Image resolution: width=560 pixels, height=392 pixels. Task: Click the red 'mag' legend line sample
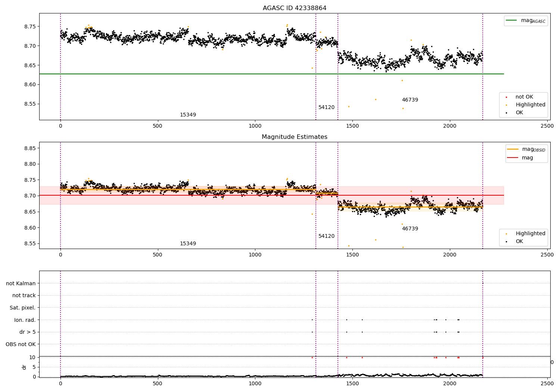click(x=513, y=158)
